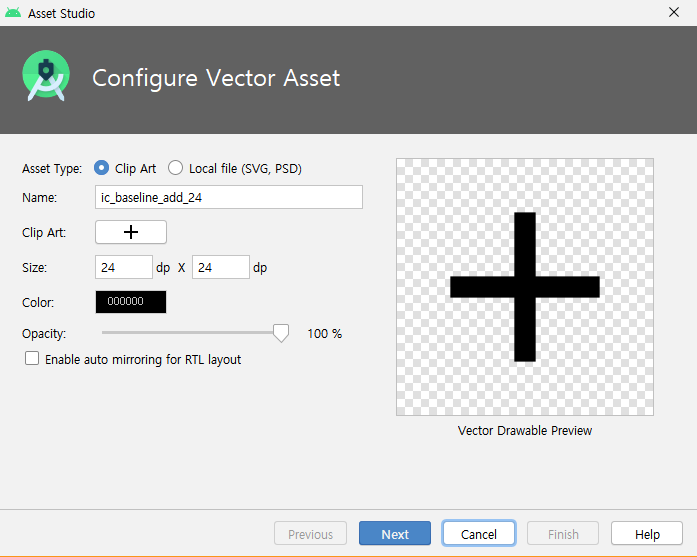697x557 pixels.
Task: Click the Android Studio logo in header
Action: 46,76
